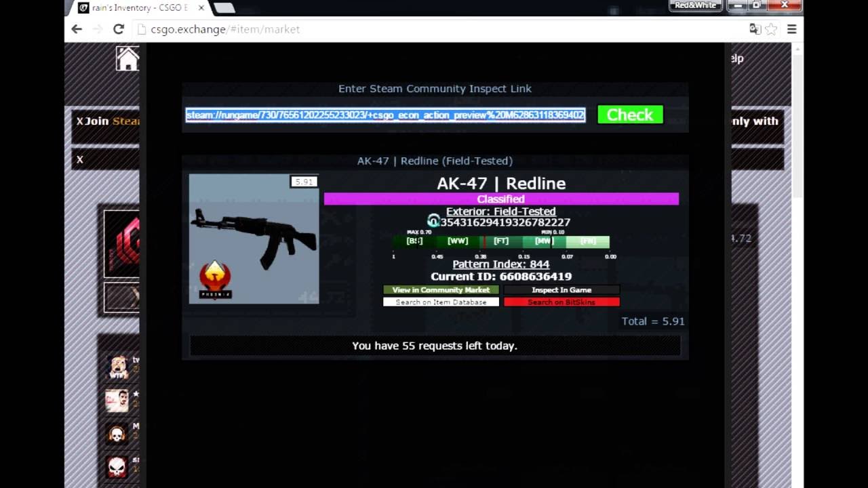868x488 pixels.
Task: Click the green Check button
Action: click(630, 115)
